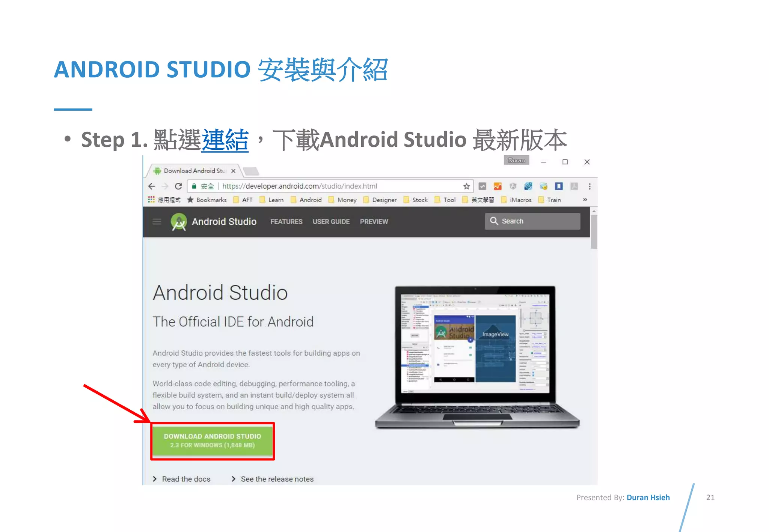Click the green lock security icon

(x=194, y=186)
